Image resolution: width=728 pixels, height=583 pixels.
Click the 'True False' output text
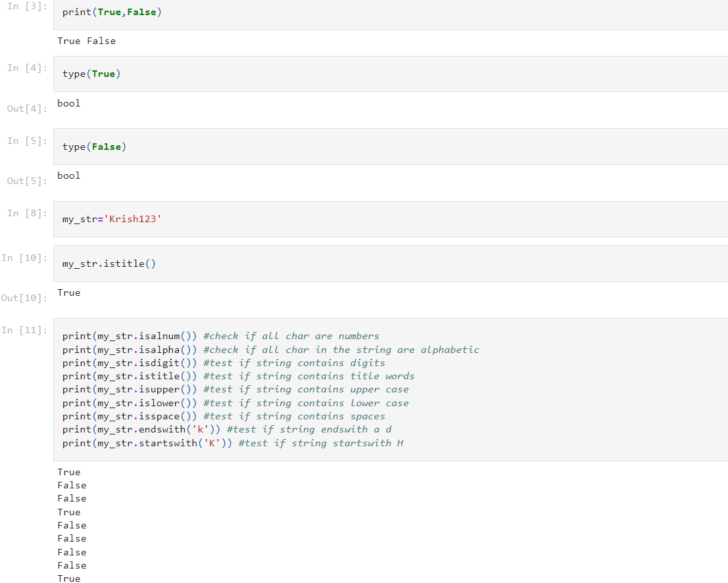tap(86, 41)
